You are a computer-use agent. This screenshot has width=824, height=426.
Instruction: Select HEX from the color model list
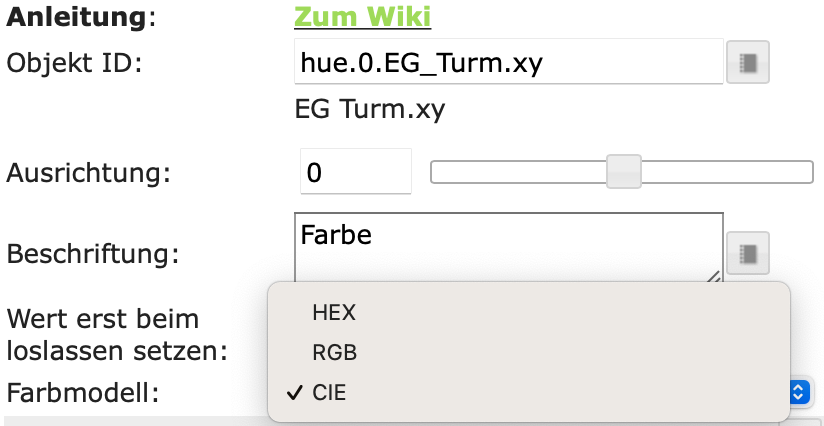[x=334, y=312]
